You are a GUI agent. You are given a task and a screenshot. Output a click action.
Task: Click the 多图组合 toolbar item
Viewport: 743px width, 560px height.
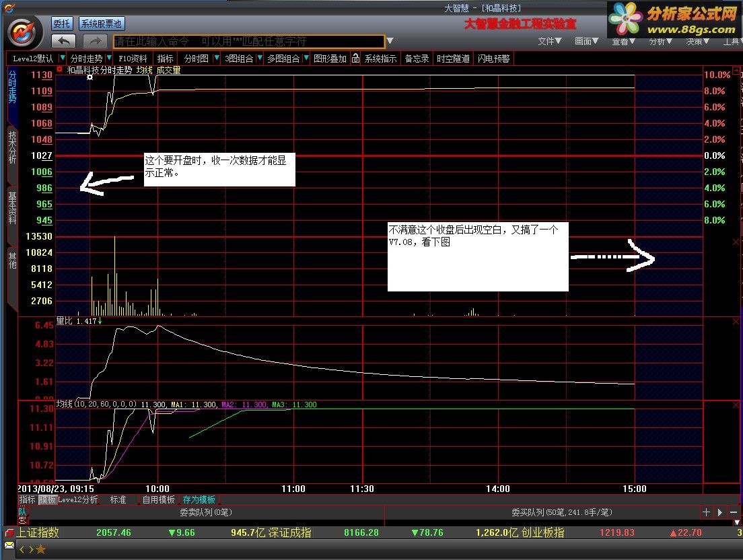pyautogui.click(x=283, y=59)
